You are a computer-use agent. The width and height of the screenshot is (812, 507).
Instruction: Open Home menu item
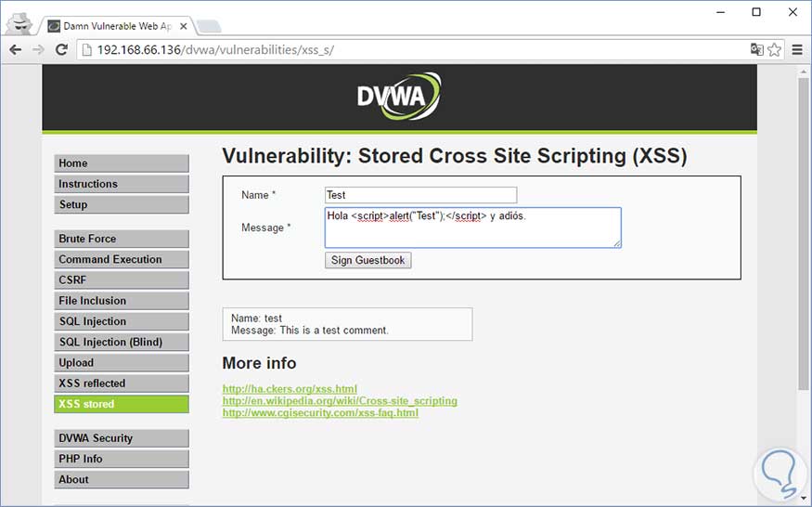[122, 163]
